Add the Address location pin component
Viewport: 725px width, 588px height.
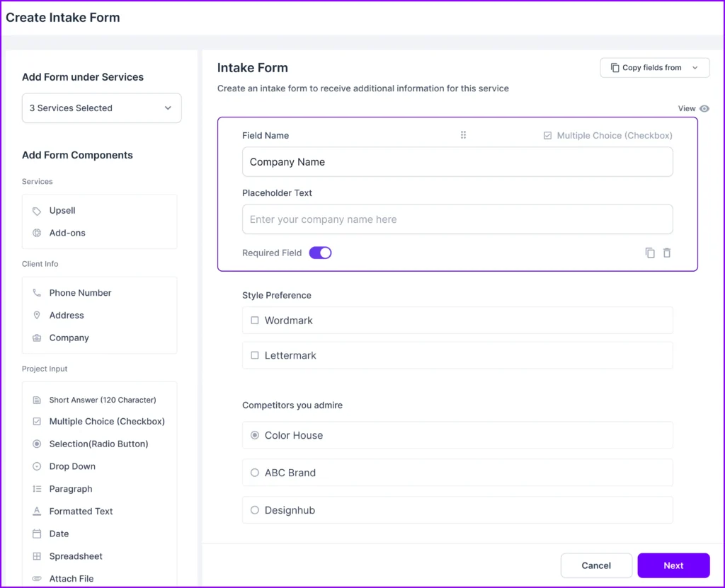(37, 315)
